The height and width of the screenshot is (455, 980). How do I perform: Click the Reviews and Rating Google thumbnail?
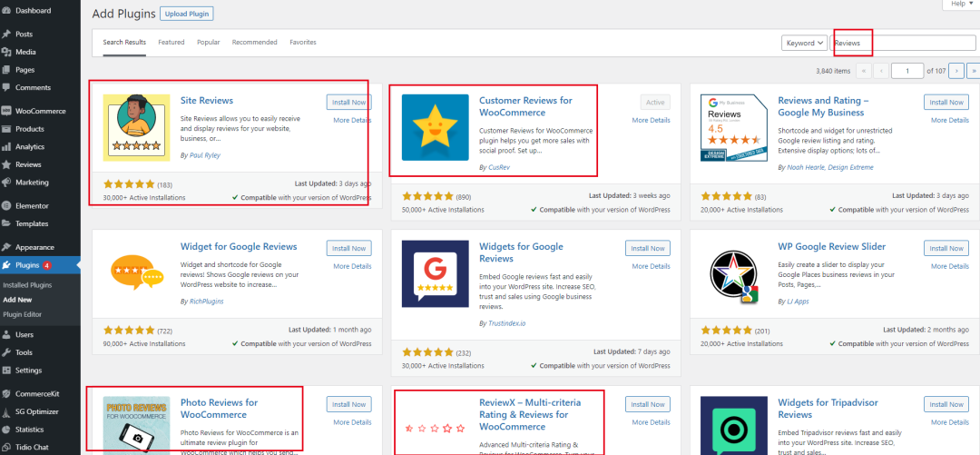(734, 128)
